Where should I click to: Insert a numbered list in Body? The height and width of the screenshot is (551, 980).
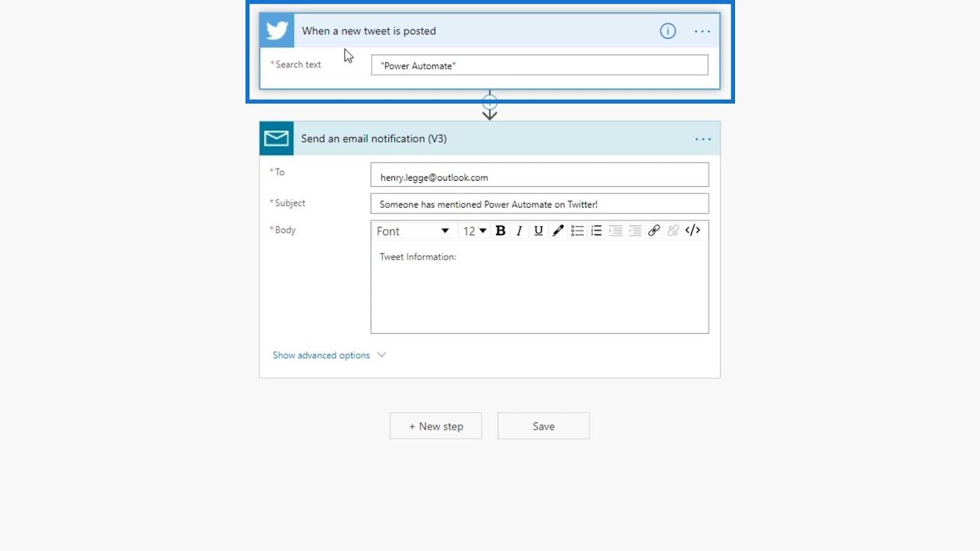tap(596, 231)
